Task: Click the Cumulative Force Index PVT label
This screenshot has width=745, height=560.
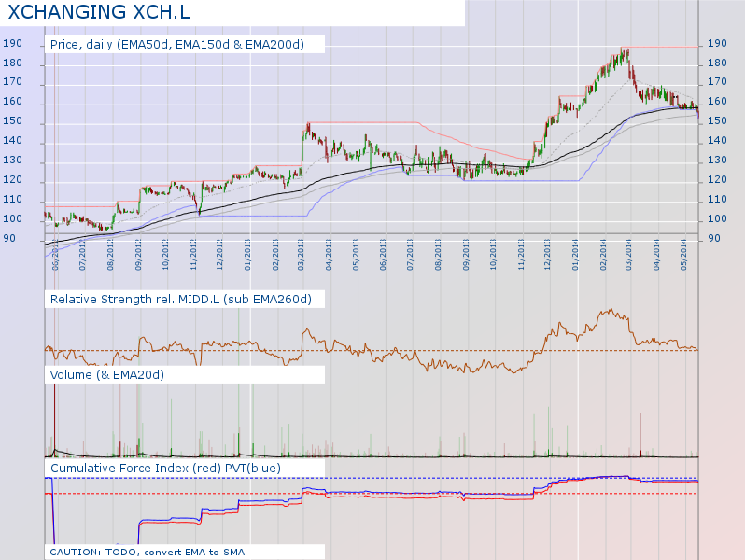Action: point(165,468)
